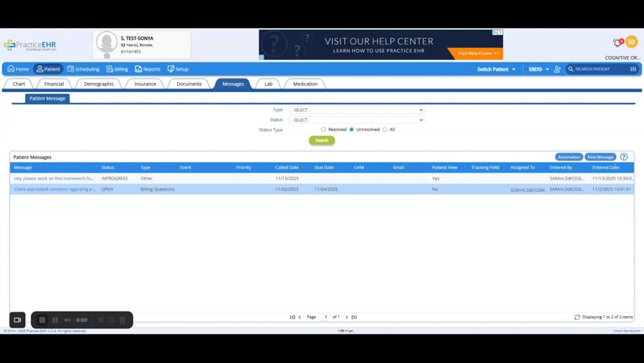The width and height of the screenshot is (644, 363).
Task: Click the recorder rewind button
Action: pyautogui.click(x=67, y=320)
